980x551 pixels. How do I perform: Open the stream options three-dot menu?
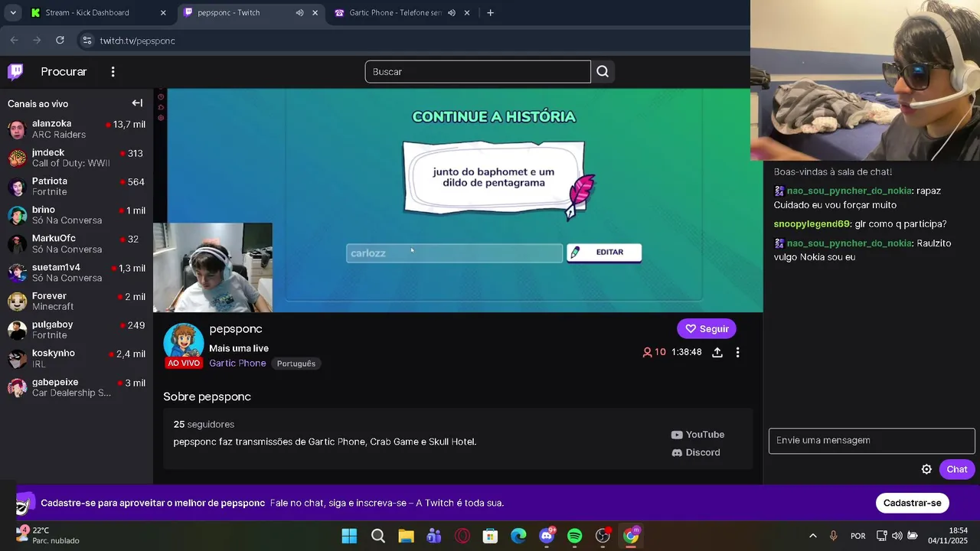pos(737,353)
